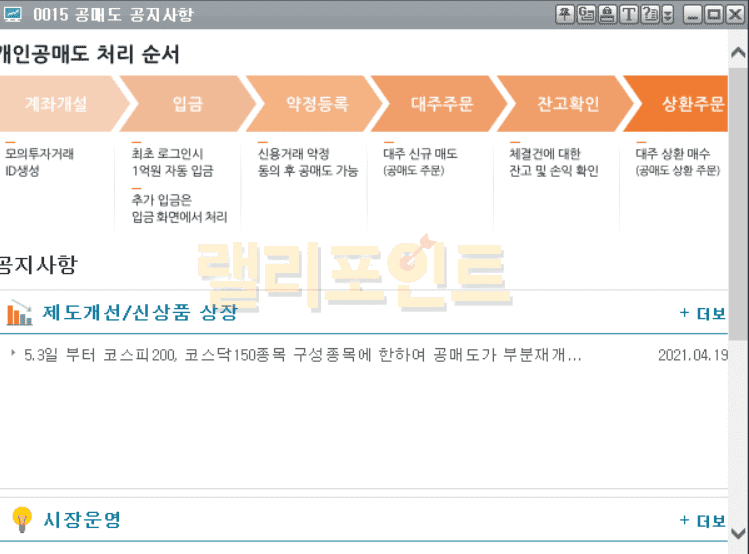Image resolution: width=749 pixels, height=554 pixels.
Task: Expand the double-arrow title bar dropdown
Action: 667,14
